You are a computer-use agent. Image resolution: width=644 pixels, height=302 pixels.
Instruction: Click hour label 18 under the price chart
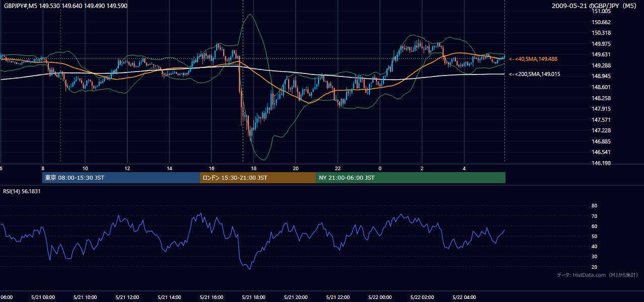tap(253, 168)
